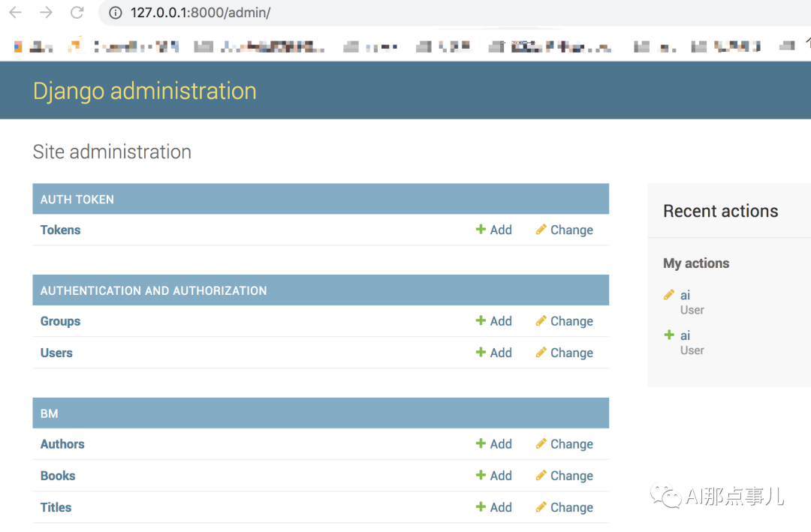The height and width of the screenshot is (532, 811).
Task: Click the pencil icon in Titles row
Action: pos(541,507)
